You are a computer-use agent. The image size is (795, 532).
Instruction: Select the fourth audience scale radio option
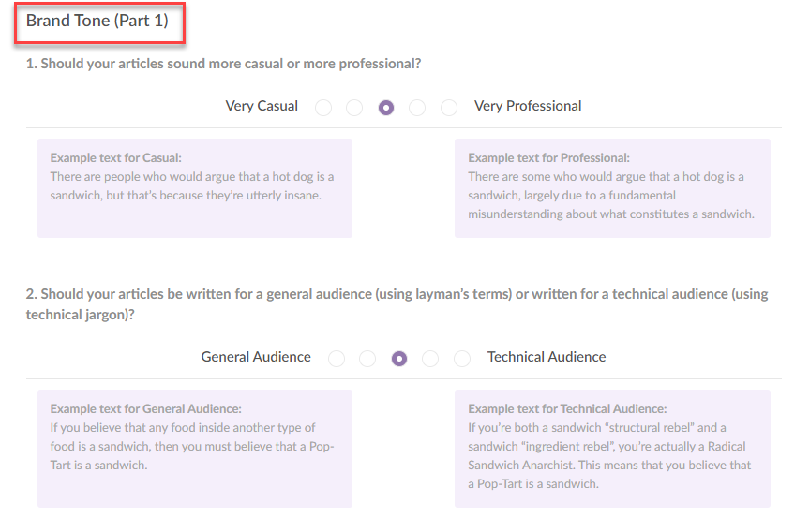pos(430,358)
